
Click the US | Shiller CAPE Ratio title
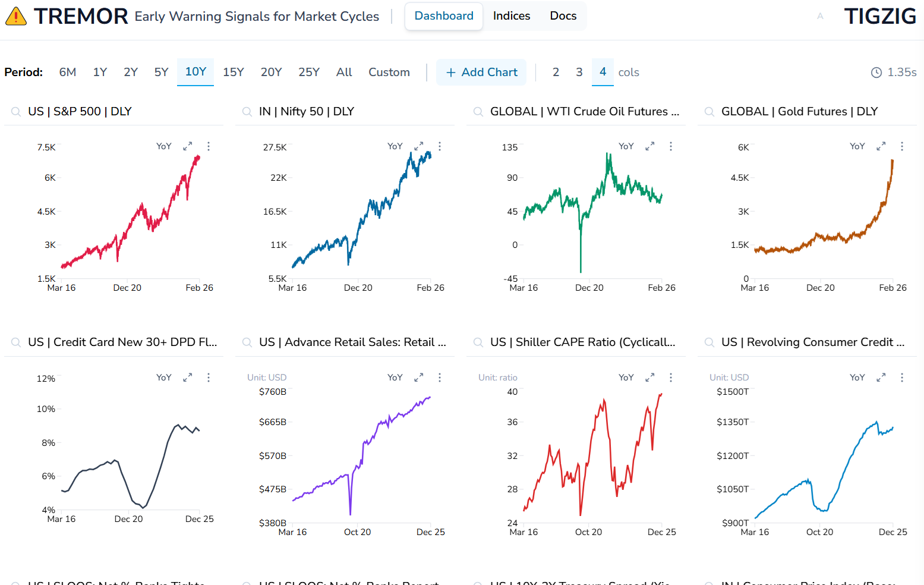point(583,342)
